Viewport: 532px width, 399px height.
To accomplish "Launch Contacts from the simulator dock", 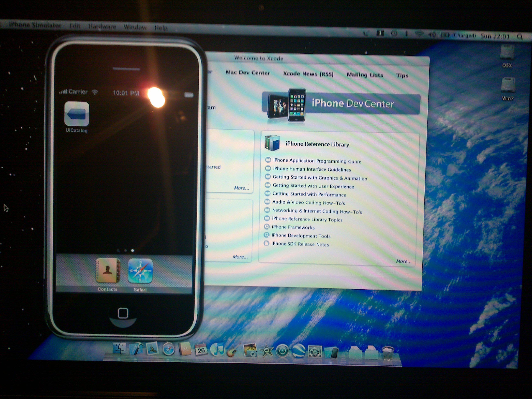I will click(x=108, y=271).
